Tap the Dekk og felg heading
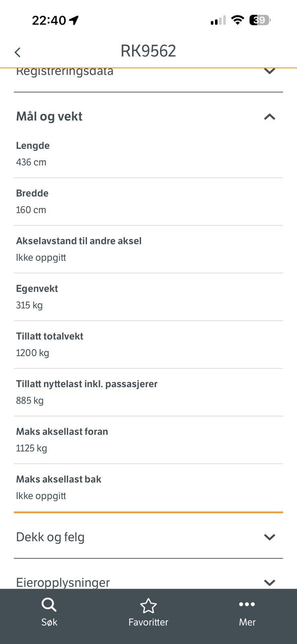 click(x=50, y=537)
